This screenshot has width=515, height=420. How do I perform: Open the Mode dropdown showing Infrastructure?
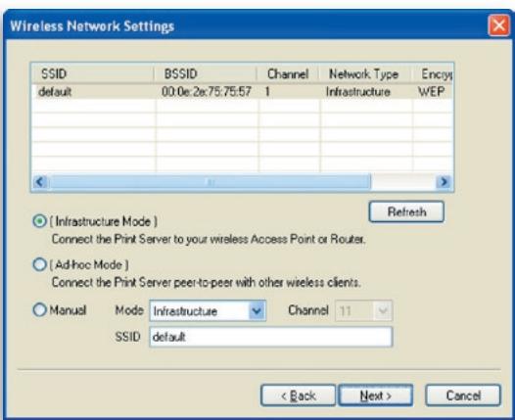(x=208, y=310)
